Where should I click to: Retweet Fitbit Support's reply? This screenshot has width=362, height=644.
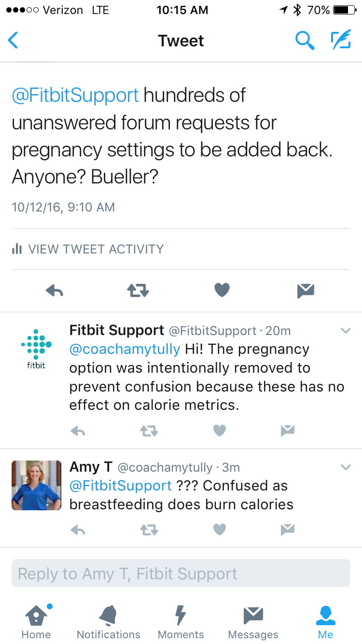pos(149,431)
